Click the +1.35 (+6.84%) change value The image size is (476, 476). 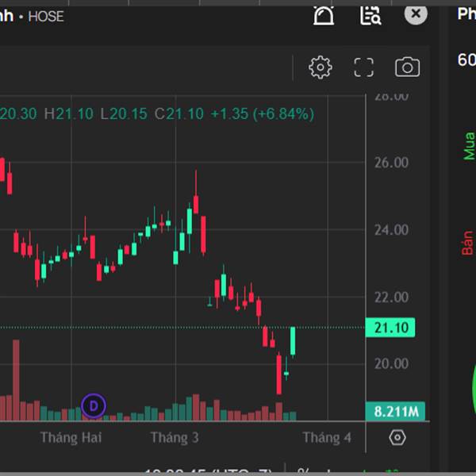[263, 113]
